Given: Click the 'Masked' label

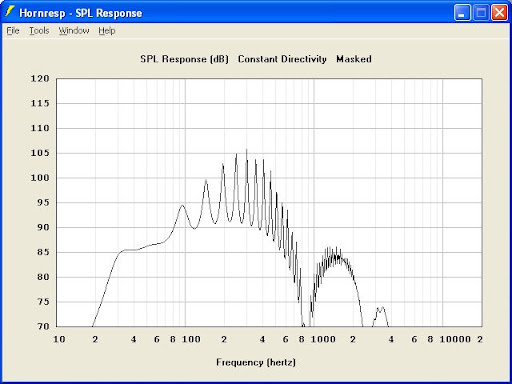Looking at the screenshot, I should 354,59.
